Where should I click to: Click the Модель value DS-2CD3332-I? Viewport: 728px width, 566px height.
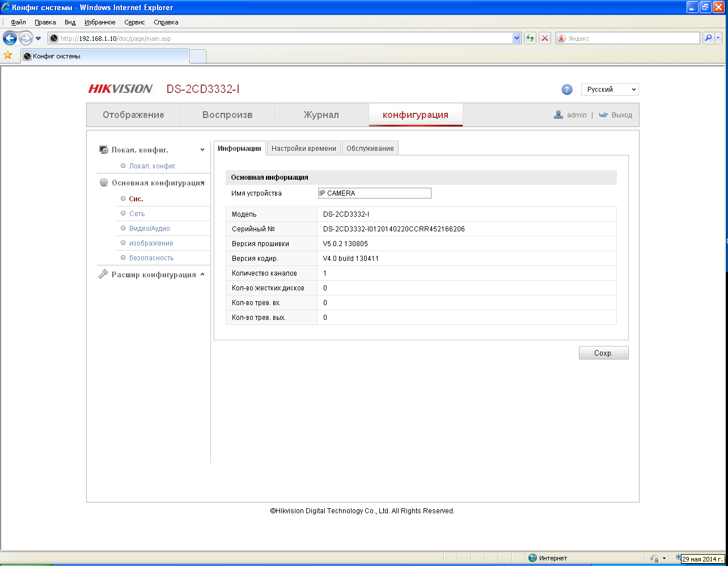(346, 214)
